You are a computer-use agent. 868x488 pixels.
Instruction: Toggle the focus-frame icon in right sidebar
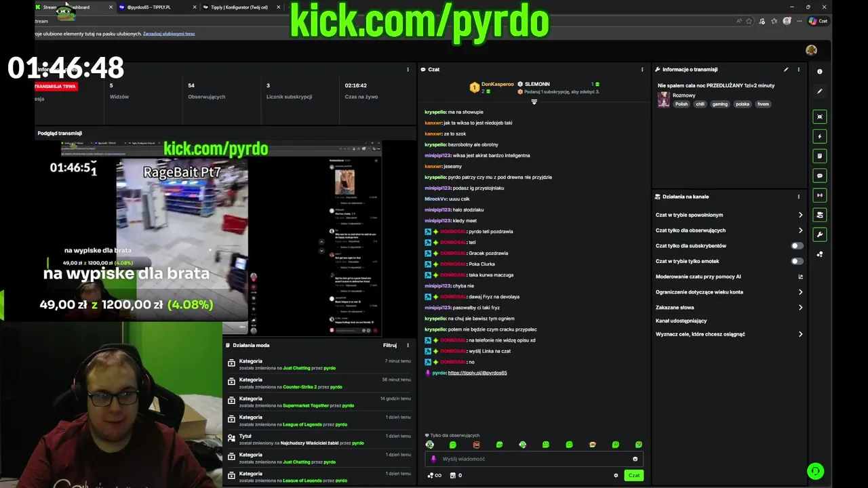click(819, 117)
